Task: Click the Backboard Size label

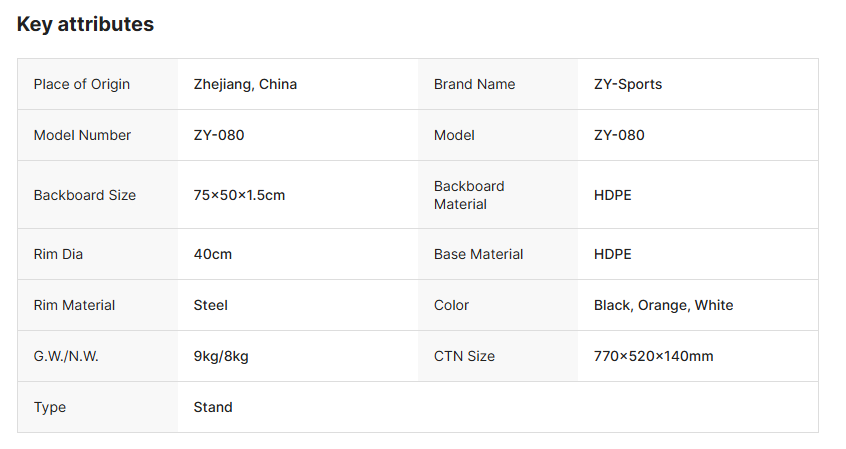Action: [85, 195]
